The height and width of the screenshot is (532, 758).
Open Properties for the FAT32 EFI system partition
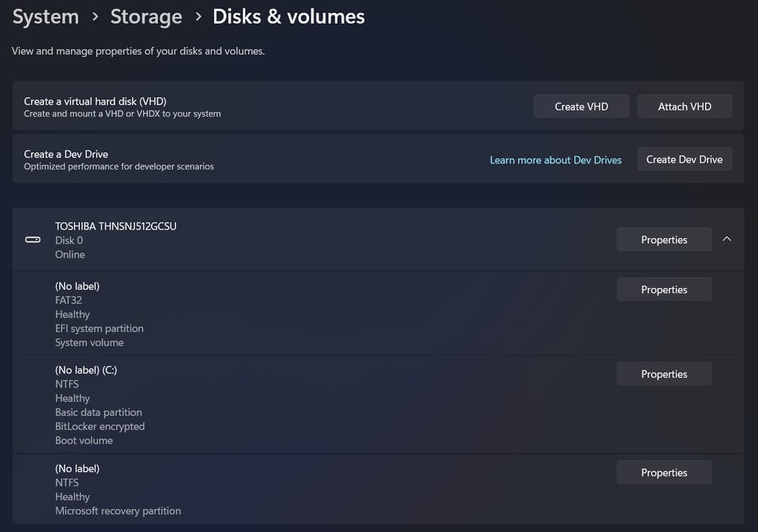pyautogui.click(x=664, y=290)
